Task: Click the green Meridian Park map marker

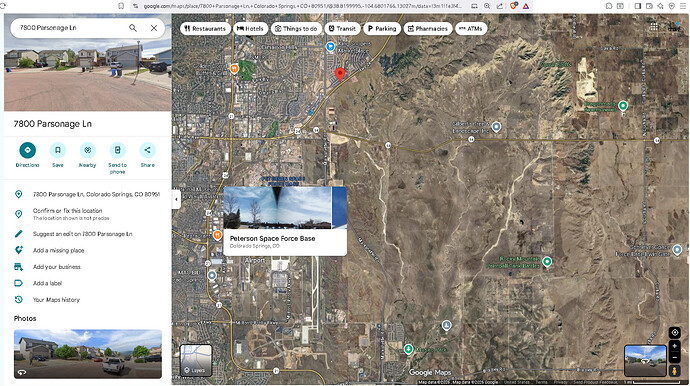Action: (408, 349)
